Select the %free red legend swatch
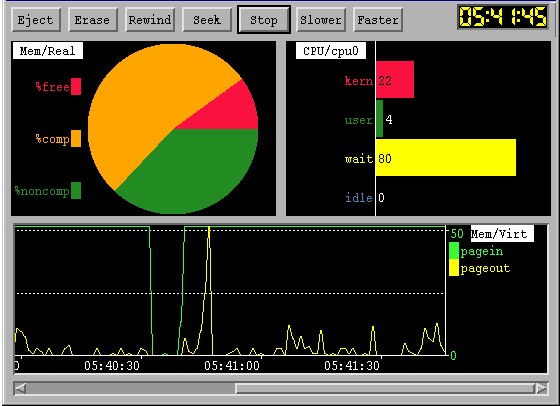This screenshot has height=406, width=560. 76,86
